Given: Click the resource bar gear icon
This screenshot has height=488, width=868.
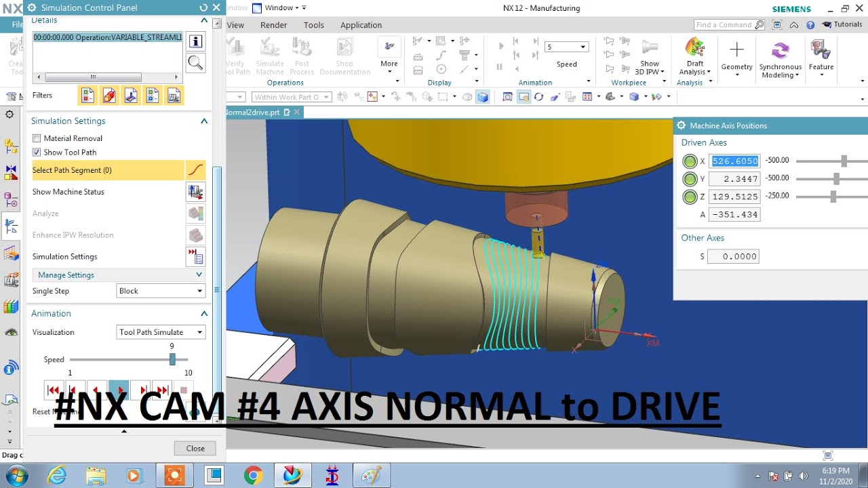Looking at the screenshot, I should (x=9, y=115).
